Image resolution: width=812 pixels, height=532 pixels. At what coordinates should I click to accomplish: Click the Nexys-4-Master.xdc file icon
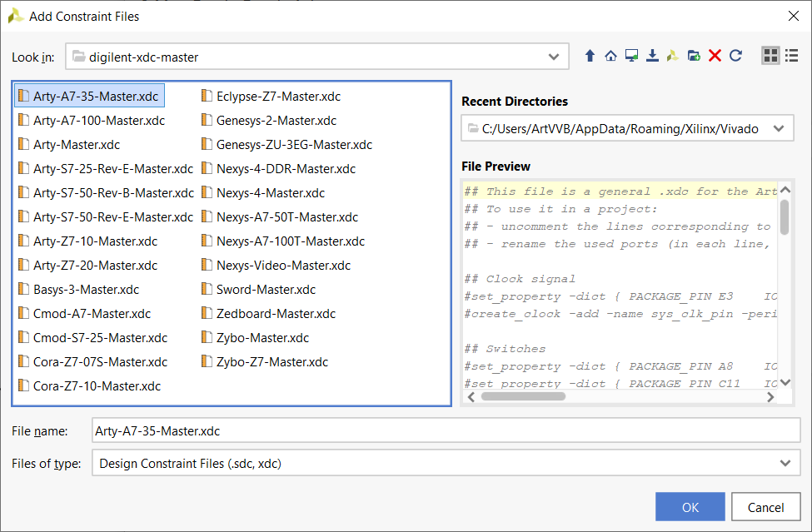pyautogui.click(x=207, y=192)
